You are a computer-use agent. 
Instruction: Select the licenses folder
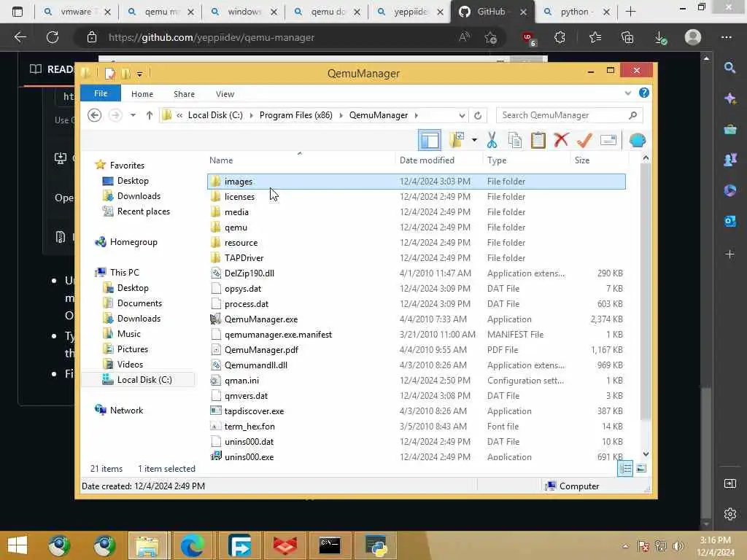pyautogui.click(x=417, y=197)
